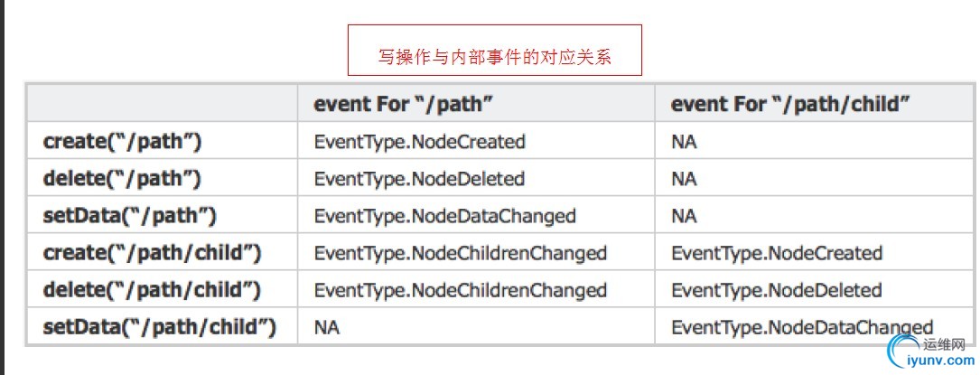Click EventType.NodeCreated in the create("/path") row
This screenshot has height=375, width=980.
point(419,142)
